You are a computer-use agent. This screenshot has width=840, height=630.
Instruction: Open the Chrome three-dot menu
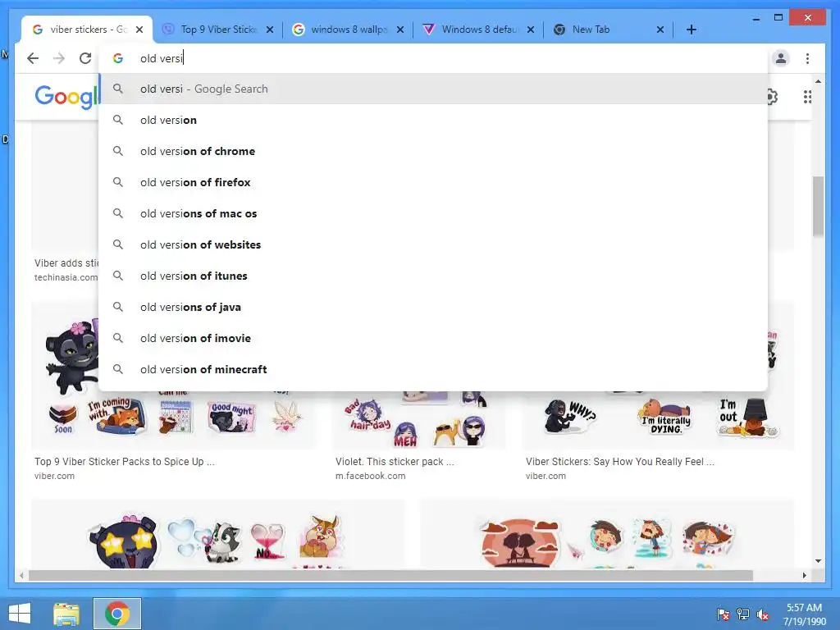(x=807, y=58)
